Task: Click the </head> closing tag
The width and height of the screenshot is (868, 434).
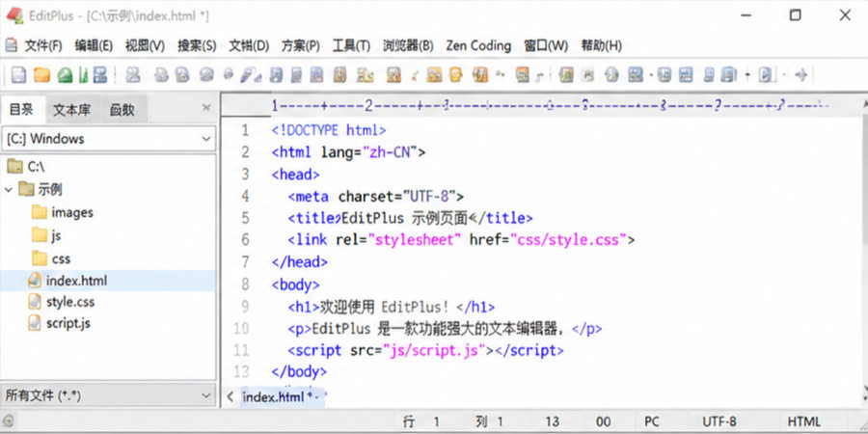Action: 300,261
